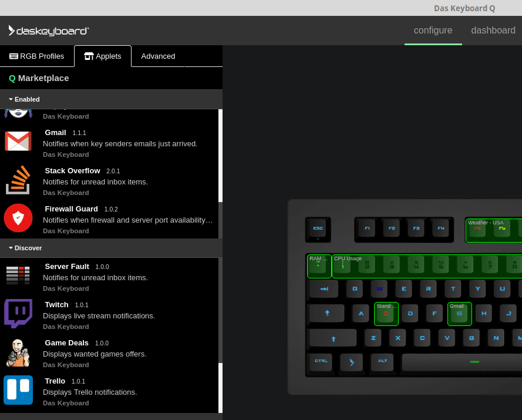Click the Game Deals applet icon
The image size is (522, 420).
point(18,351)
